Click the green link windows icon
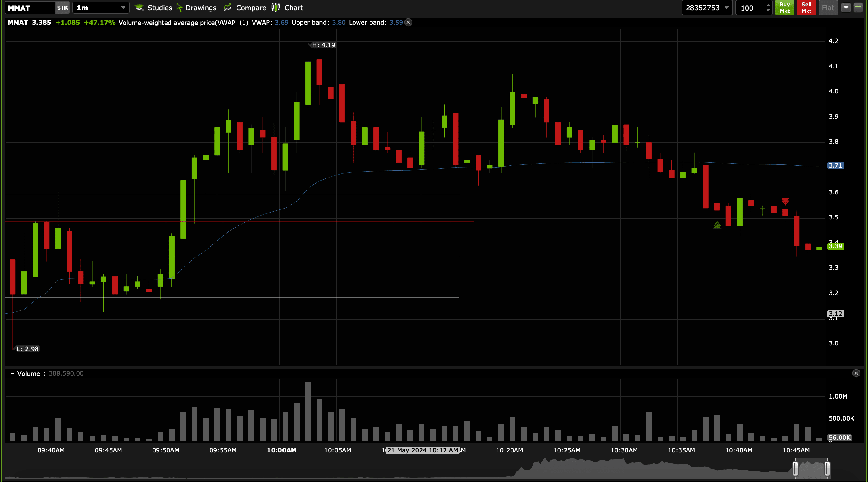The image size is (868, 482). coord(858,8)
